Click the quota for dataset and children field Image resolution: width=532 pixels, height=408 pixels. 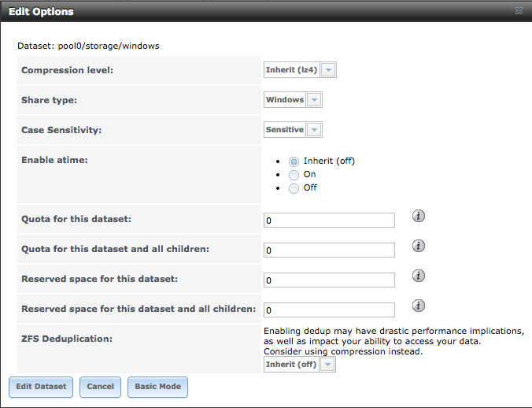click(329, 250)
